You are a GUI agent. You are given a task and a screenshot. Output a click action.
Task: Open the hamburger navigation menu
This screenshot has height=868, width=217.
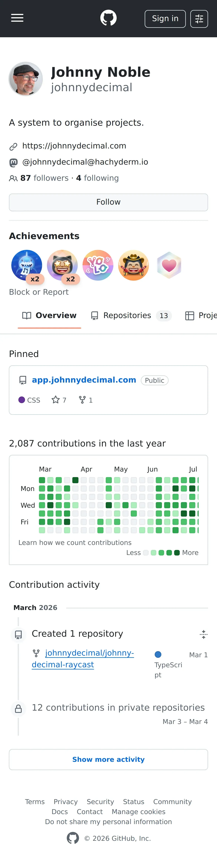click(x=17, y=18)
